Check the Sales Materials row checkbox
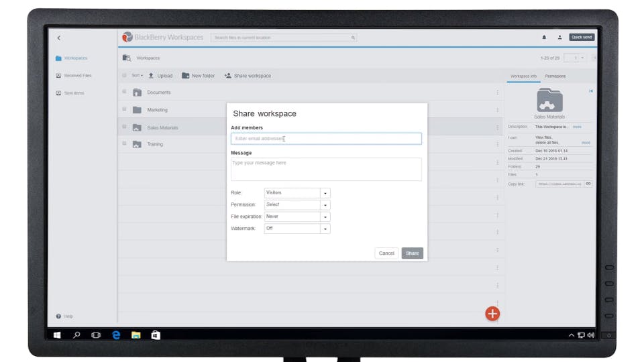 124,127
